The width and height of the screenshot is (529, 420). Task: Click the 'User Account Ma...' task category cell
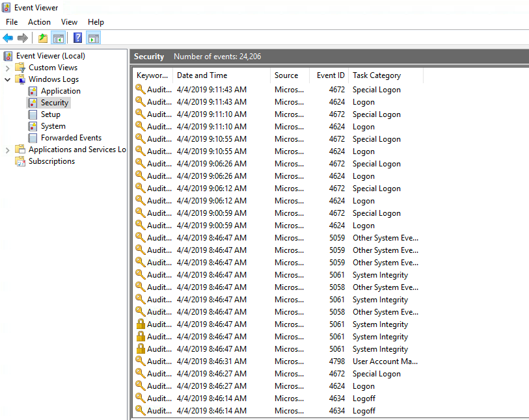coord(385,361)
